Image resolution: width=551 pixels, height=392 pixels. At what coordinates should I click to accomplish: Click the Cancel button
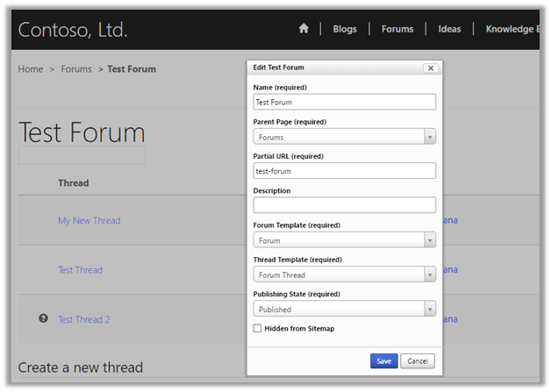pos(417,361)
